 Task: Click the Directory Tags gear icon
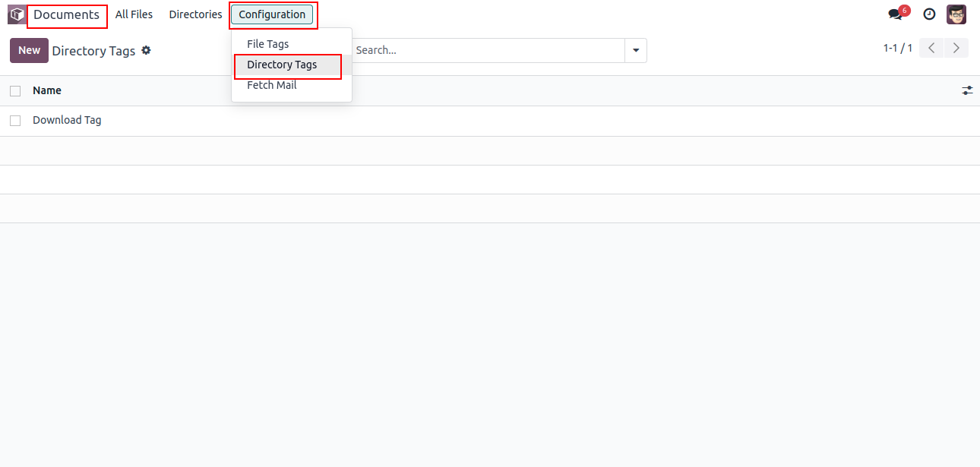coord(146,50)
